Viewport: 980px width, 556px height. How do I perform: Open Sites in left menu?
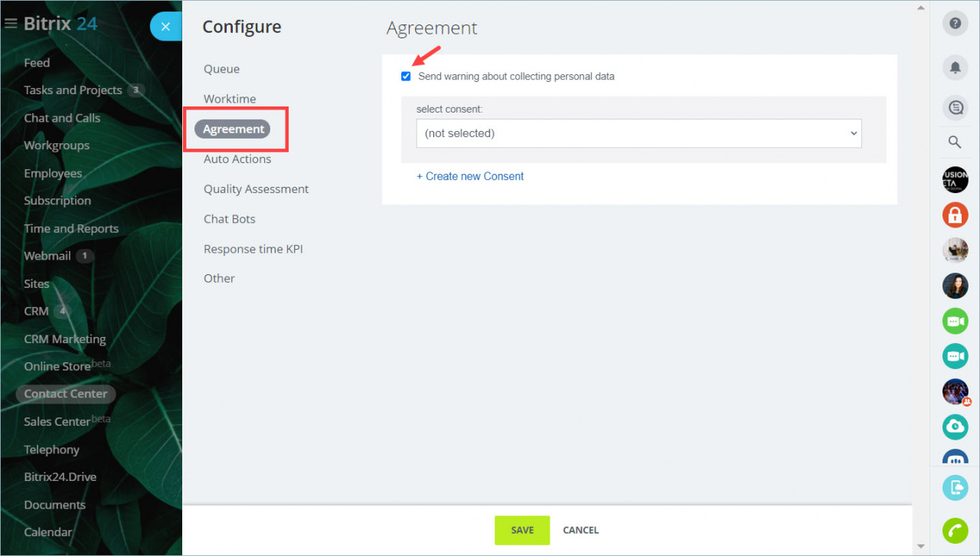[37, 283]
